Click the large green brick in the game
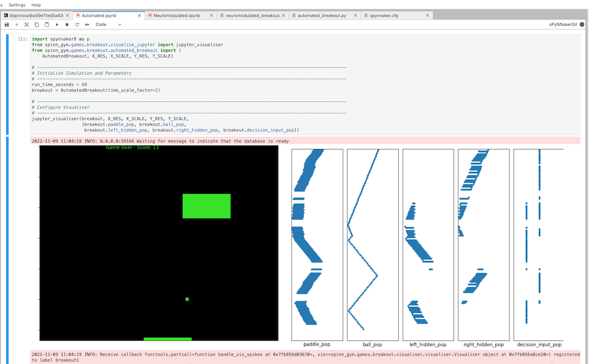Image resolution: width=589 pixels, height=364 pixels. pos(206,206)
